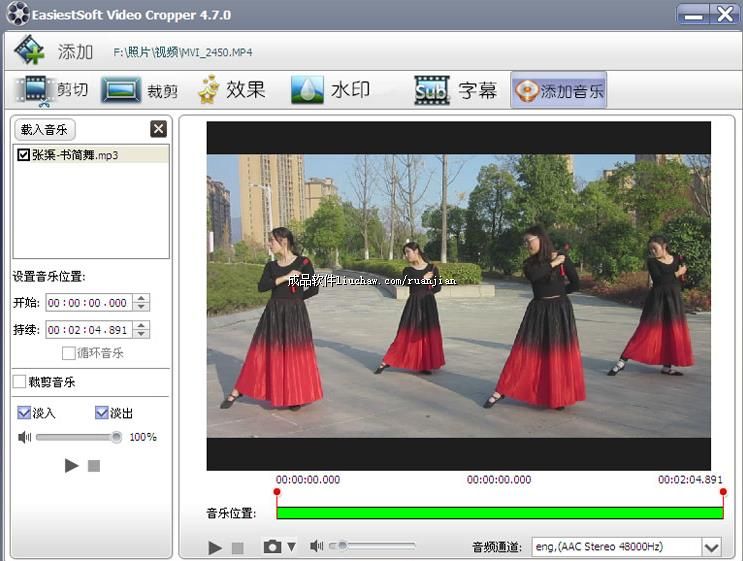
Task: Play the video below the preview
Action: [215, 547]
